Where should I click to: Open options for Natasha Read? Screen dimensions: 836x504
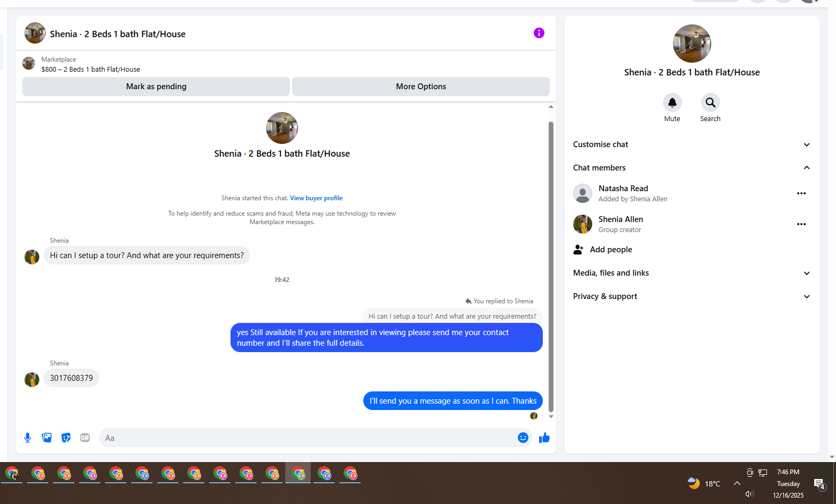pos(801,193)
